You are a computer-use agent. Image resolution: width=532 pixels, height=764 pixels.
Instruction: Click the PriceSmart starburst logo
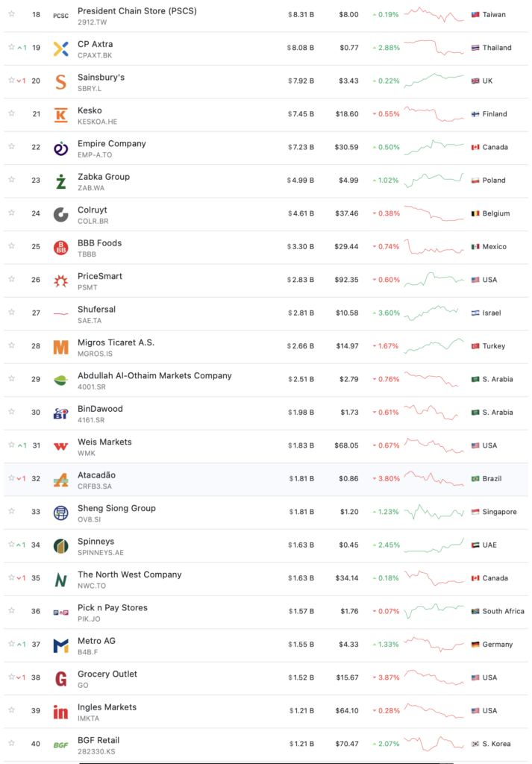coord(61,281)
